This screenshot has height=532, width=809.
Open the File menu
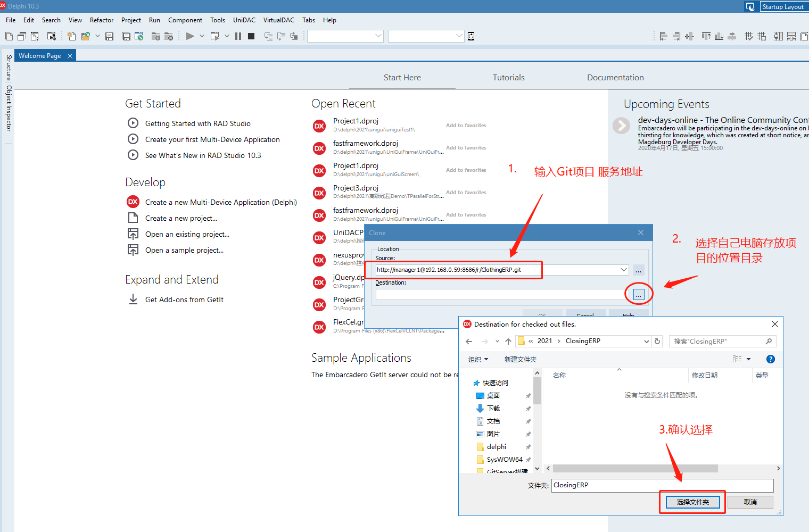click(x=11, y=20)
